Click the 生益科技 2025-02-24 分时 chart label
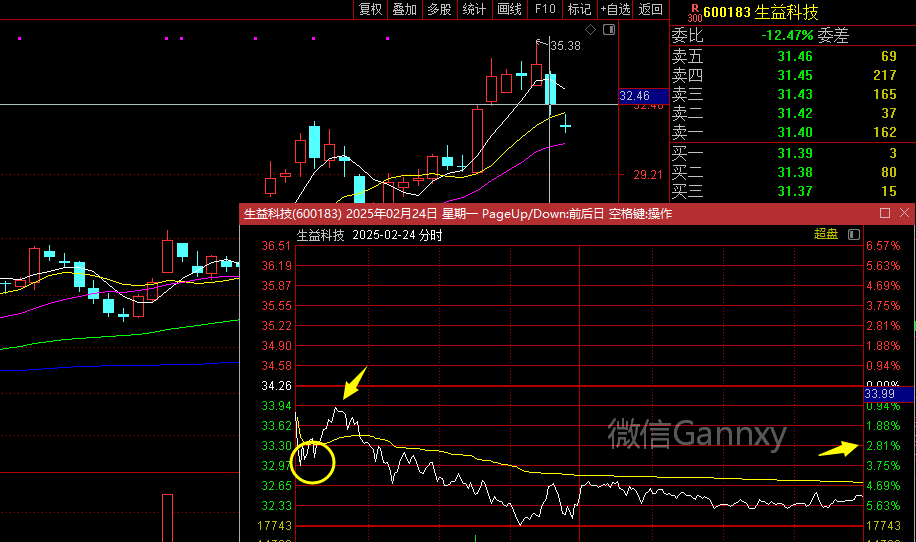This screenshot has width=916, height=542. click(x=369, y=235)
